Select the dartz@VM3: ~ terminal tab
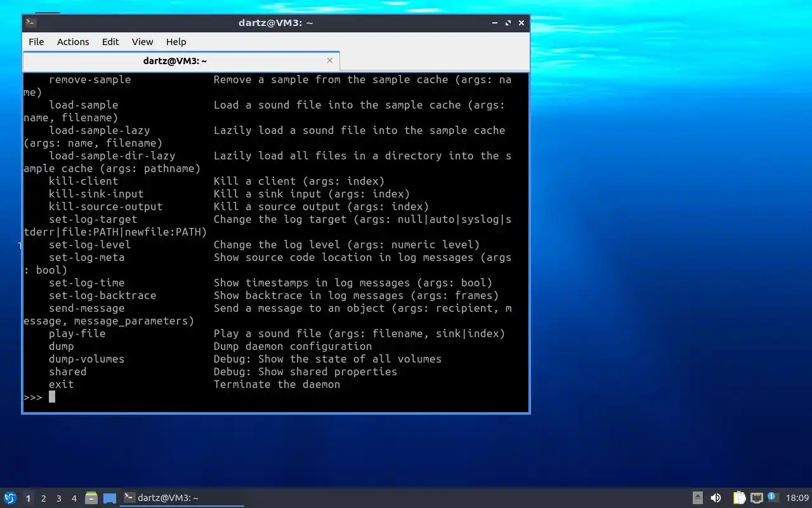This screenshot has height=508, width=812. 181,61
